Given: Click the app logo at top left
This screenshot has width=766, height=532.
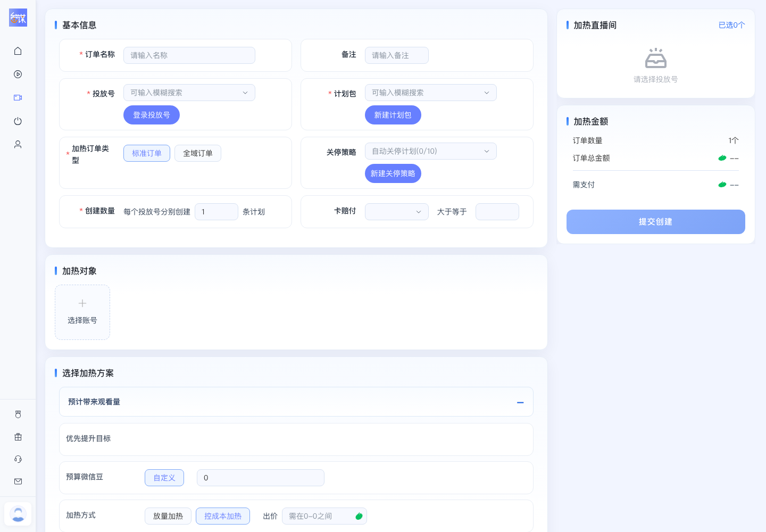Looking at the screenshot, I should [x=18, y=18].
